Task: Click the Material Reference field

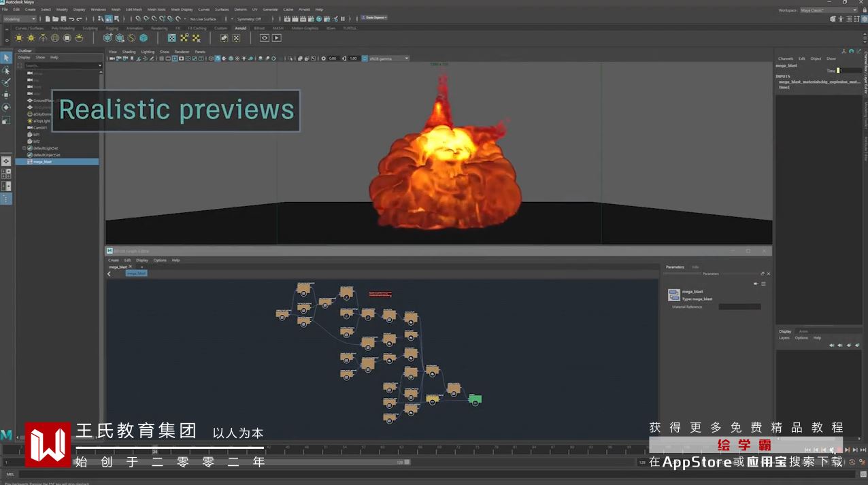Action: 739,307
